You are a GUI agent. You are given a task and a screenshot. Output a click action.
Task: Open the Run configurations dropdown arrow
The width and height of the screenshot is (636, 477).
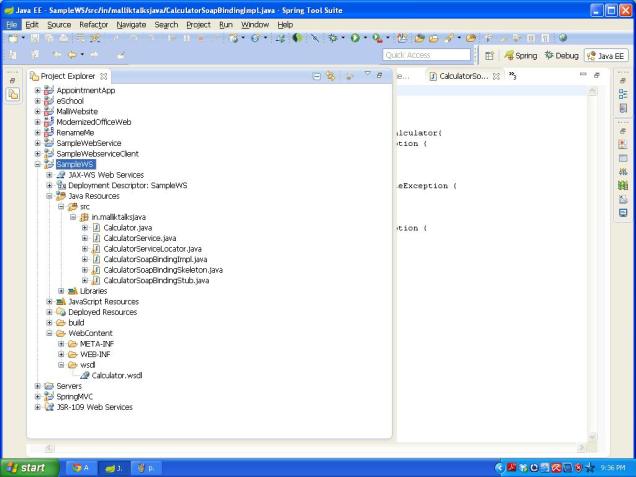point(365,38)
